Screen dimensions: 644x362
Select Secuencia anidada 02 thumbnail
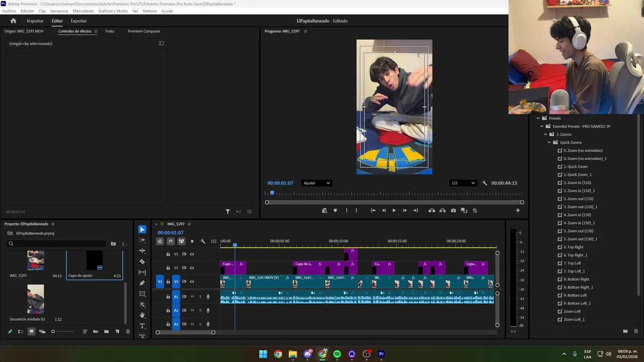click(35, 299)
